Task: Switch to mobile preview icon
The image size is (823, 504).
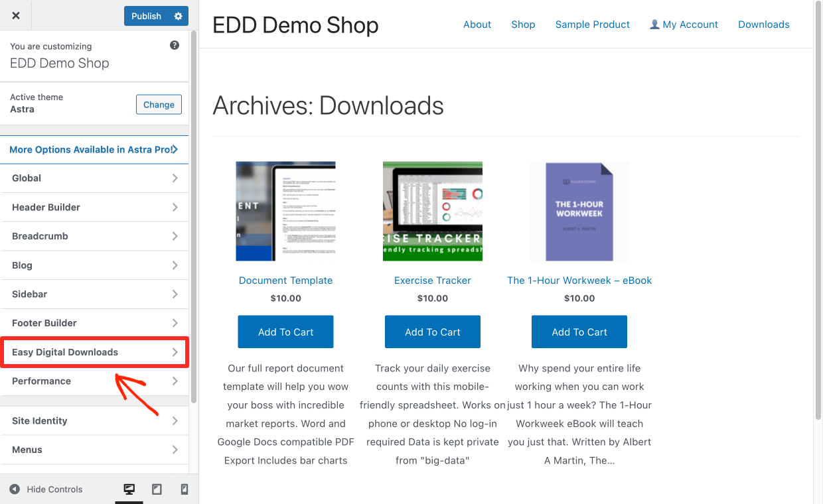Action: (185, 489)
